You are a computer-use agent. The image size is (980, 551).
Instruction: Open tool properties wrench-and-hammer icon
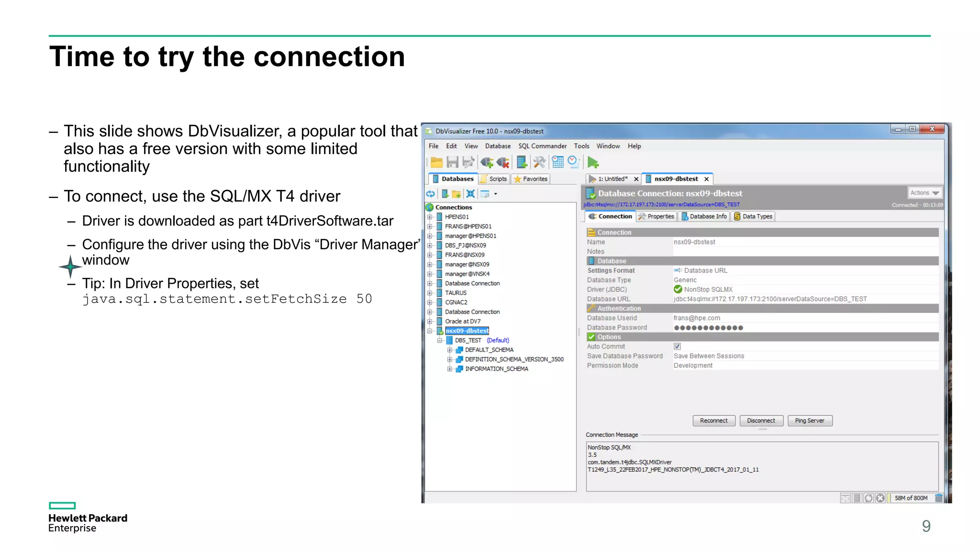pyautogui.click(x=539, y=163)
